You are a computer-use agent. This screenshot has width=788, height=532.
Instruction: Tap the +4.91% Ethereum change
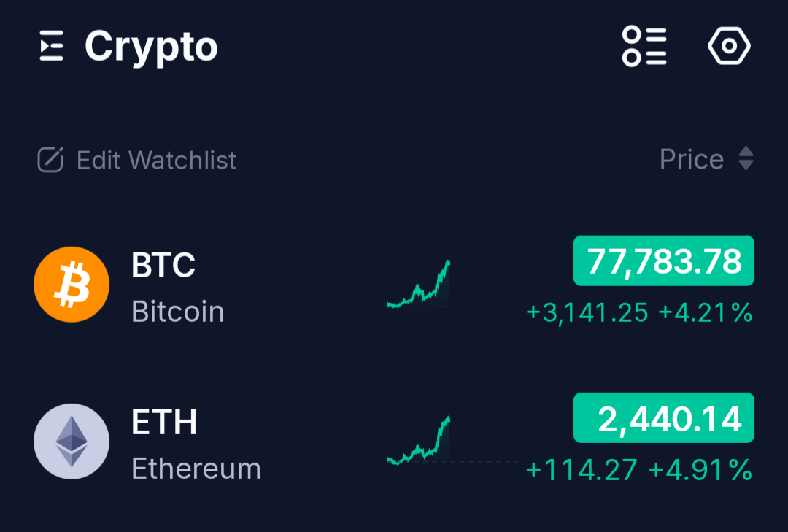point(700,470)
